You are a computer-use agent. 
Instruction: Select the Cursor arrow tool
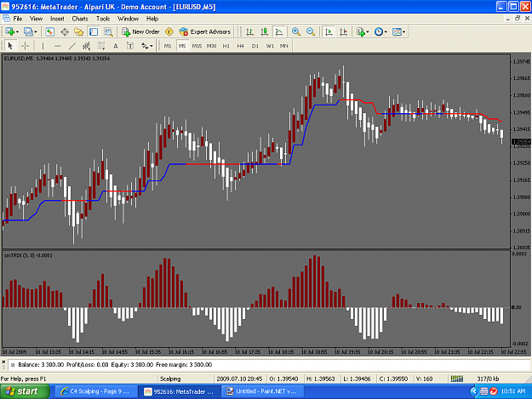point(10,46)
